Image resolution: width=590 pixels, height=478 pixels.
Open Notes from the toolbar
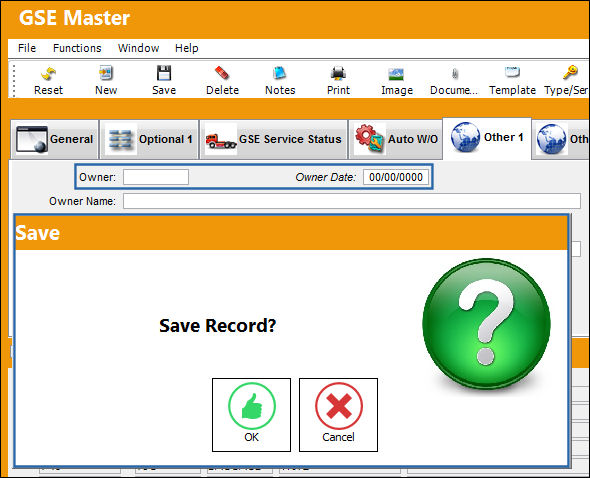[x=280, y=80]
